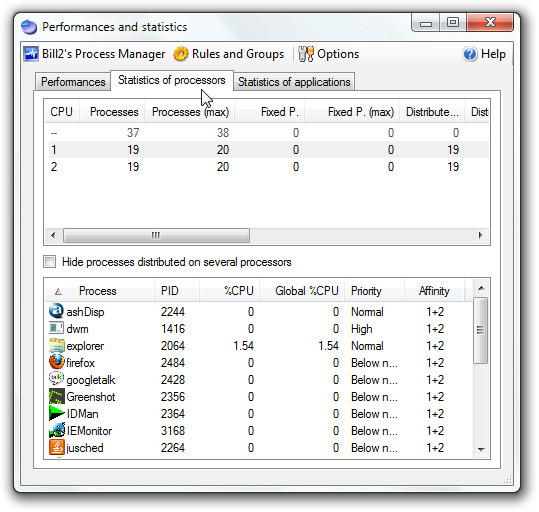Switch to the Performances tab
Viewport: 539px width, 512px height.
tap(73, 82)
